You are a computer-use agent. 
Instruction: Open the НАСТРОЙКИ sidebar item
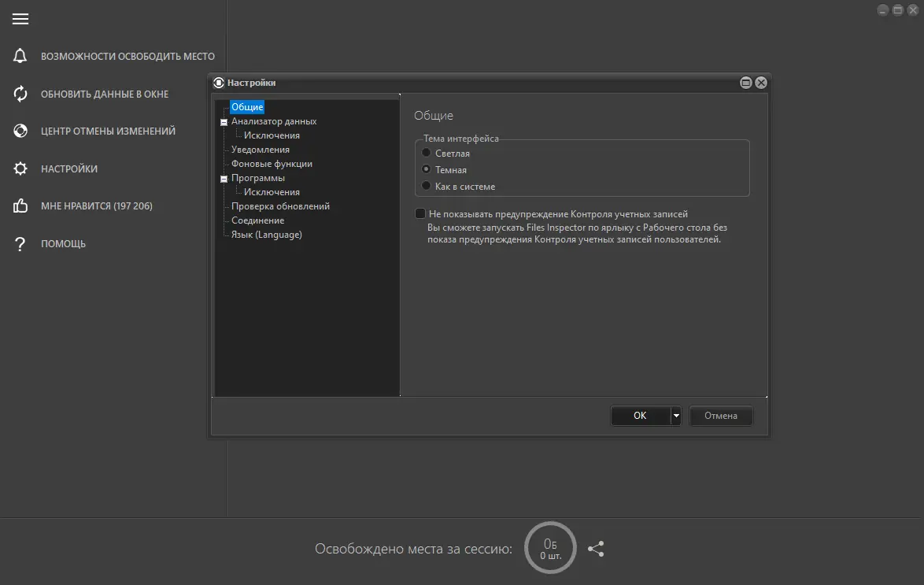point(69,168)
